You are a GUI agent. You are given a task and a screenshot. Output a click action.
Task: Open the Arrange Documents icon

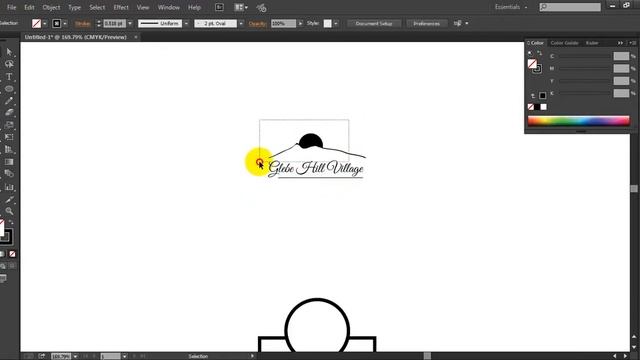pyautogui.click(x=241, y=7)
